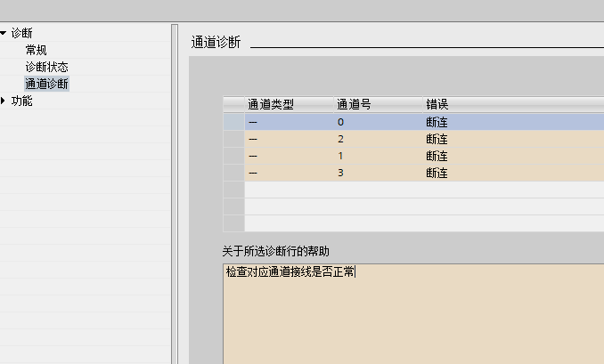Select the 通道诊断 tree item

tap(46, 84)
